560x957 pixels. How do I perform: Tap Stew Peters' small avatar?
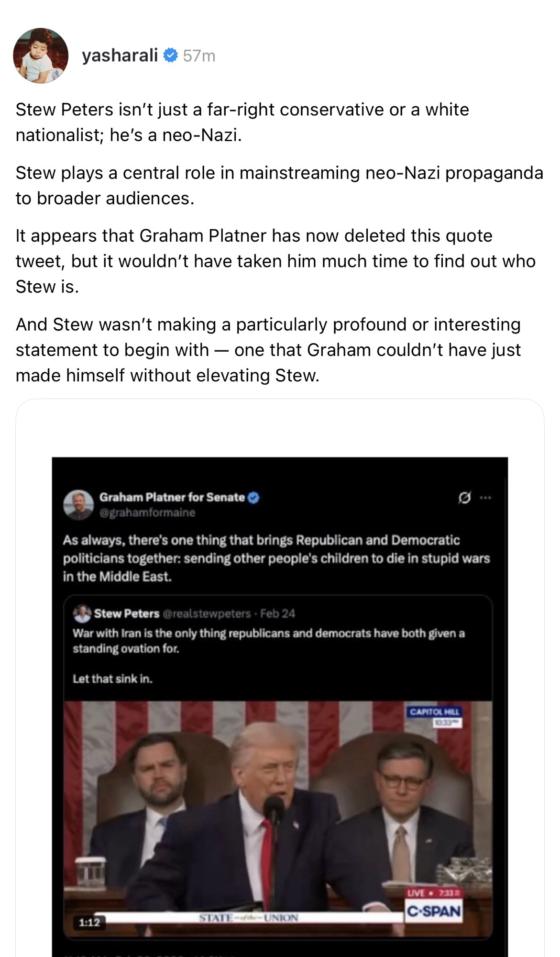(82, 613)
